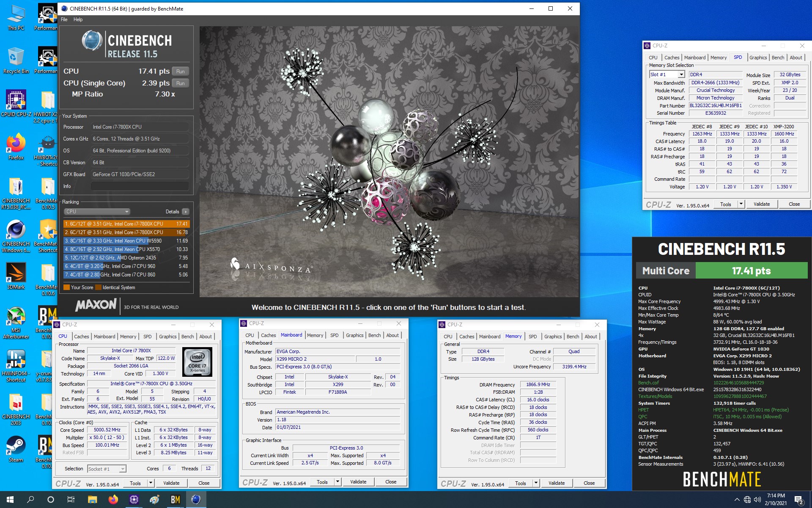The width and height of the screenshot is (812, 508).
Task: Open network icon in system tray
Action: point(747,500)
